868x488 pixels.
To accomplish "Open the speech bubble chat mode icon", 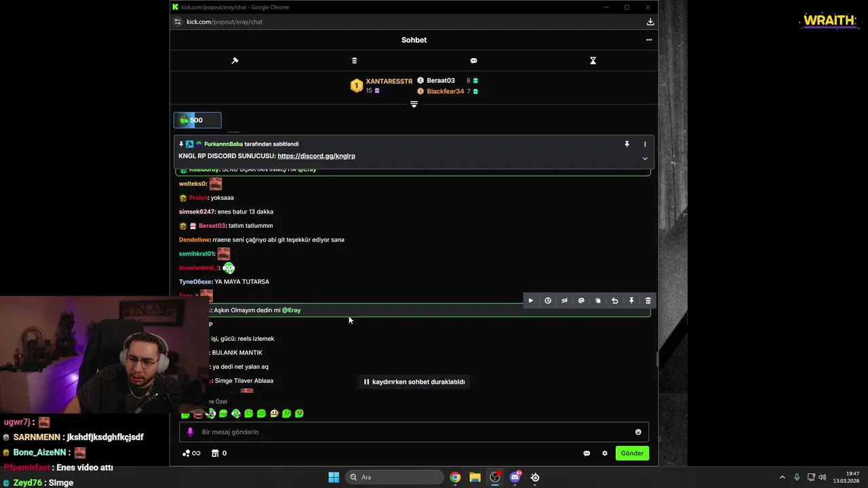I will click(x=473, y=60).
